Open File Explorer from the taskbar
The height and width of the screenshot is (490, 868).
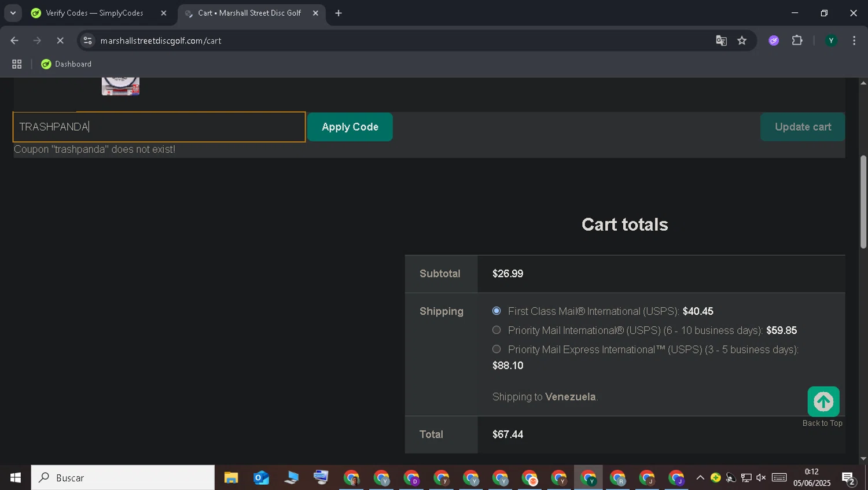(231, 478)
